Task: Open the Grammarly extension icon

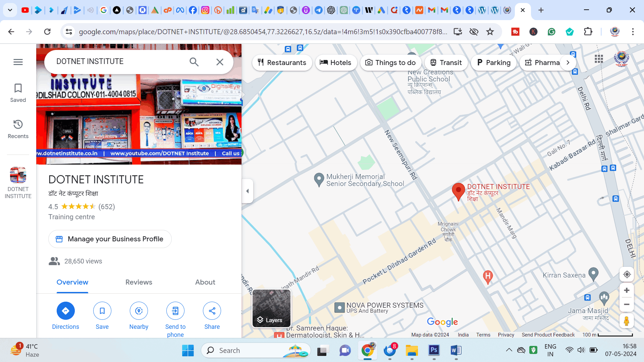Action: coord(551,32)
